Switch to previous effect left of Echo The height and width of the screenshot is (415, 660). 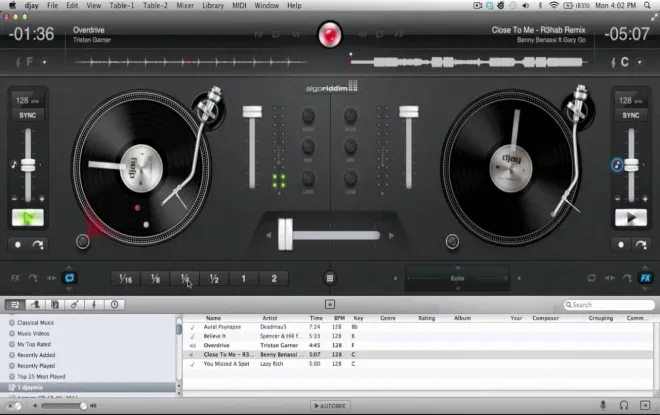tap(395, 278)
